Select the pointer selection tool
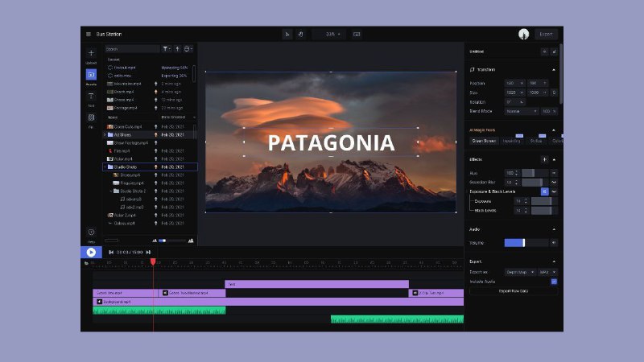Screen dimensions: 644x362 click(287, 34)
